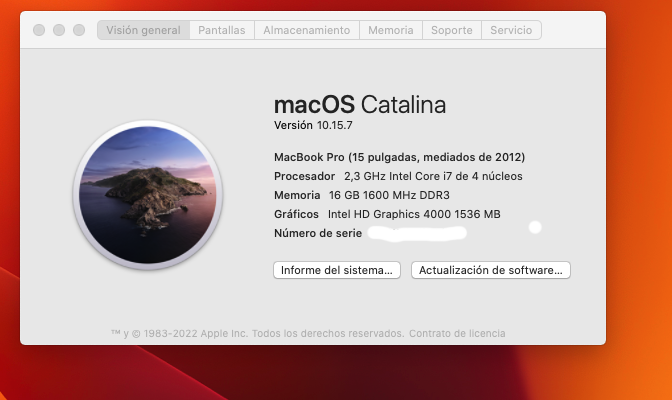Click the Intel HD Graphics 4000 value
The image size is (672, 400).
[x=414, y=214]
